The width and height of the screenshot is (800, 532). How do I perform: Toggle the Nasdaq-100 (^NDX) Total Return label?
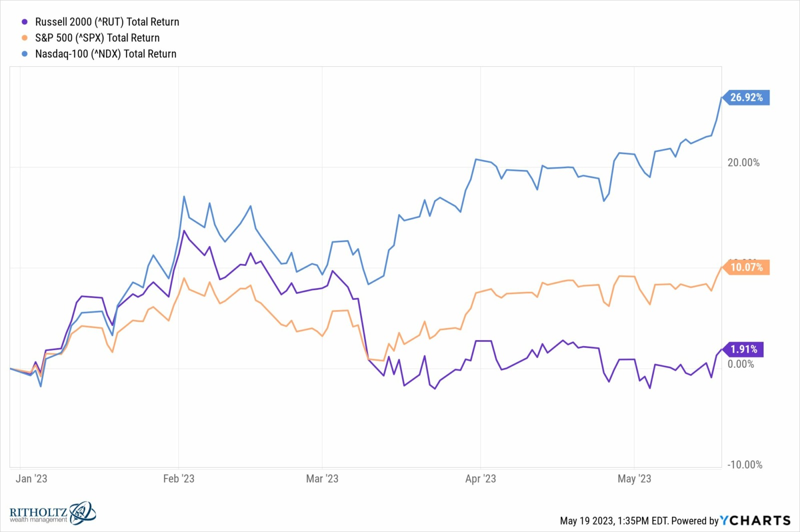click(x=105, y=54)
